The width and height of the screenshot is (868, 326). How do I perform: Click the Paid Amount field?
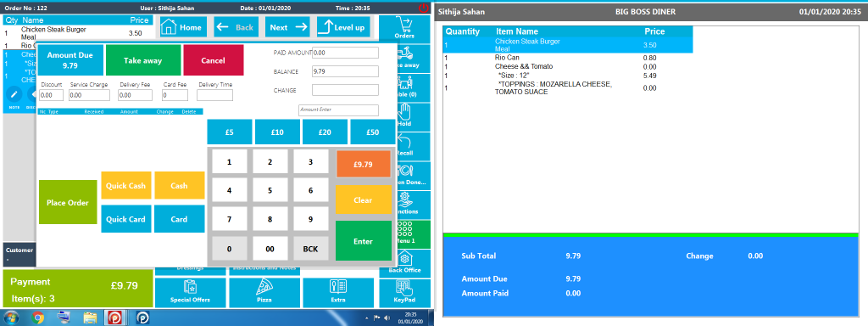345,53
